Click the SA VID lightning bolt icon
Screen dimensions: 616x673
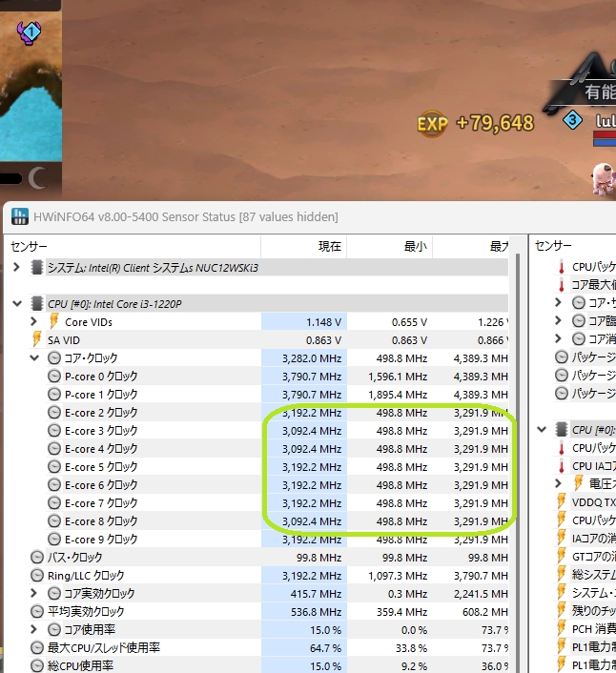click(x=37, y=339)
